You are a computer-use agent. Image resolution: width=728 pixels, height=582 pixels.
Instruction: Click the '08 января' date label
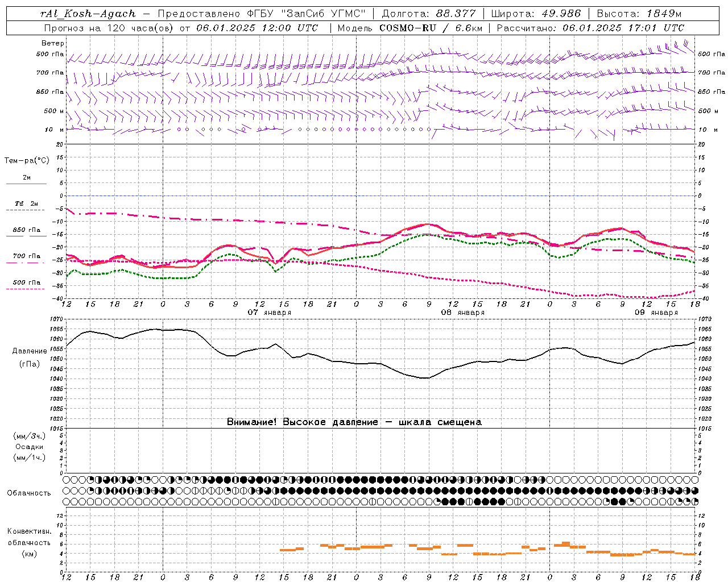coord(463,313)
